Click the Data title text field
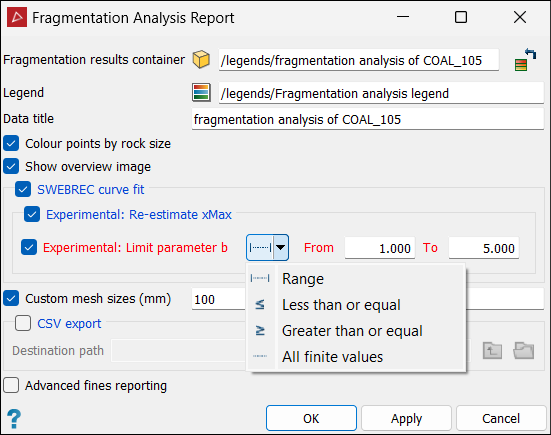Screen dimensions: 551x435 368,119
